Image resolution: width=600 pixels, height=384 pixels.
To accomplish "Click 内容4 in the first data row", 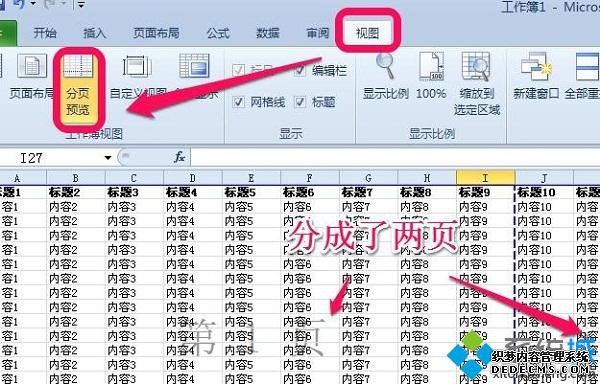I will (193, 207).
